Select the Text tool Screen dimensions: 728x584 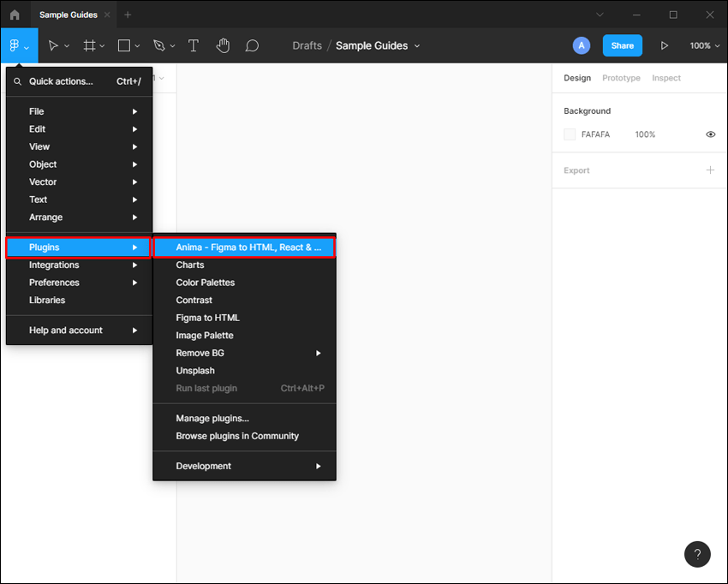[x=193, y=45]
